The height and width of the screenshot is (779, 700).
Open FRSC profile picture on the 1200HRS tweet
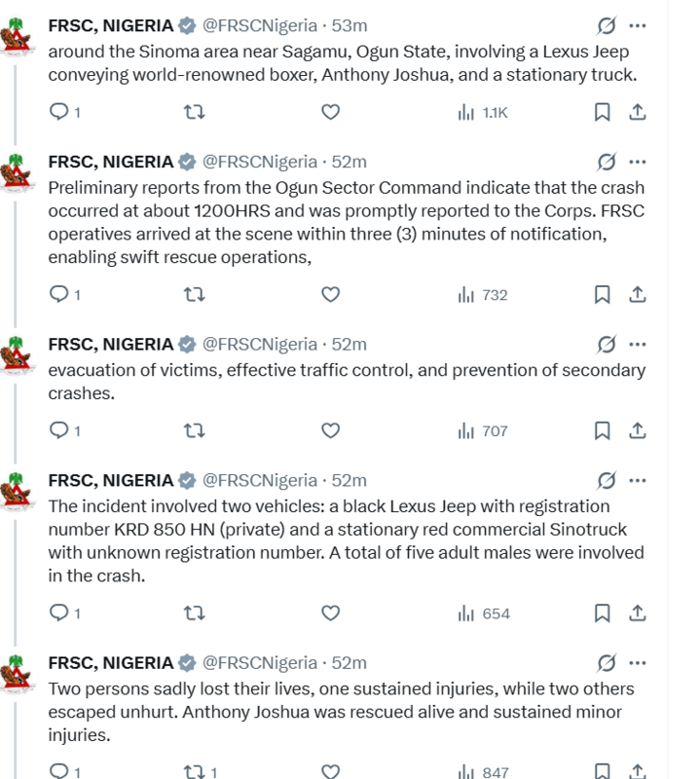point(15,172)
